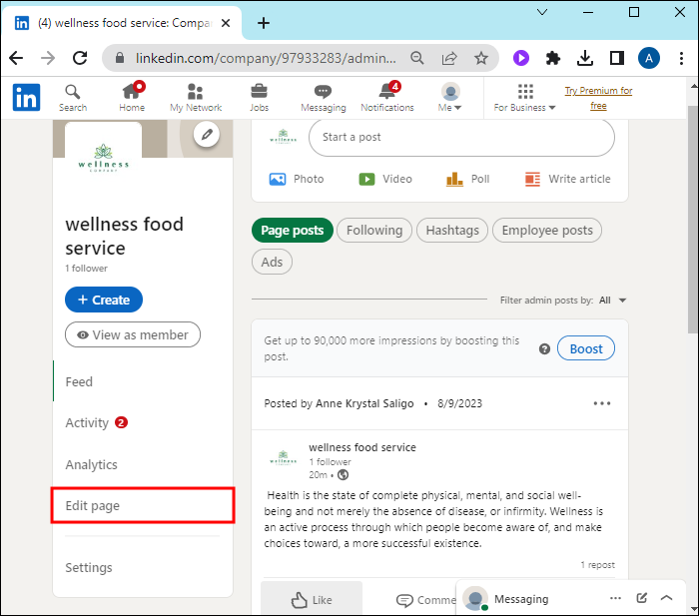
Task: Click the browser address bar URL
Action: [266, 58]
